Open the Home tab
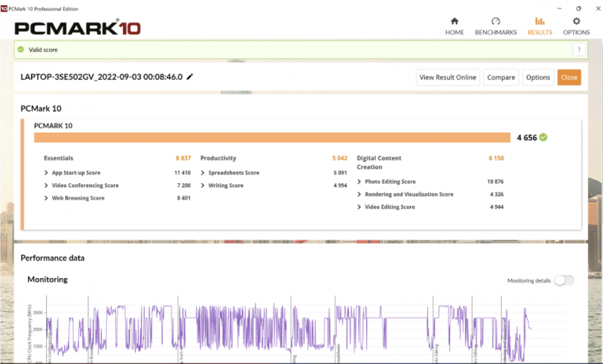603x364 pixels. coord(455,26)
